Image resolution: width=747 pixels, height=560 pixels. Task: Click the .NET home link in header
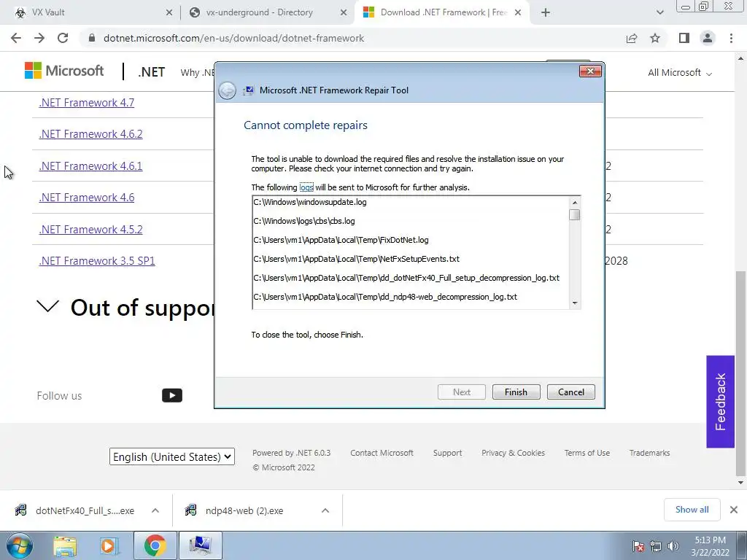152,72
